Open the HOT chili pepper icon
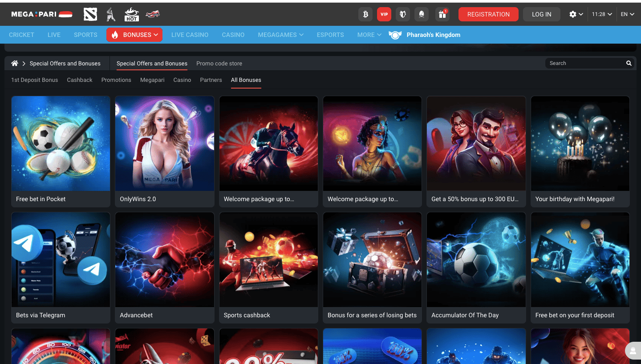Image resolution: width=641 pixels, height=364 pixels. [x=132, y=14]
